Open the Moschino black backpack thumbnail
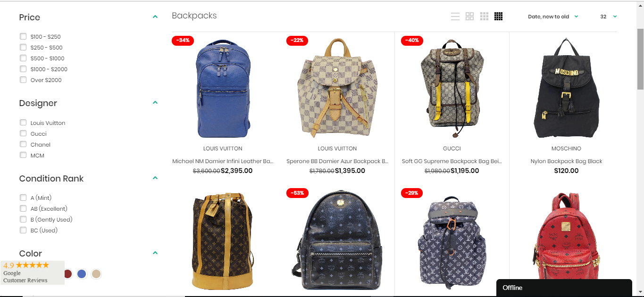The image size is (644, 297). tap(566, 88)
